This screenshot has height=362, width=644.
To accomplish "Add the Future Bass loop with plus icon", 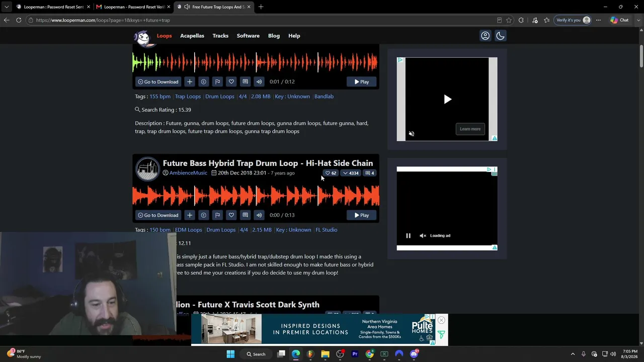I will 190,215.
